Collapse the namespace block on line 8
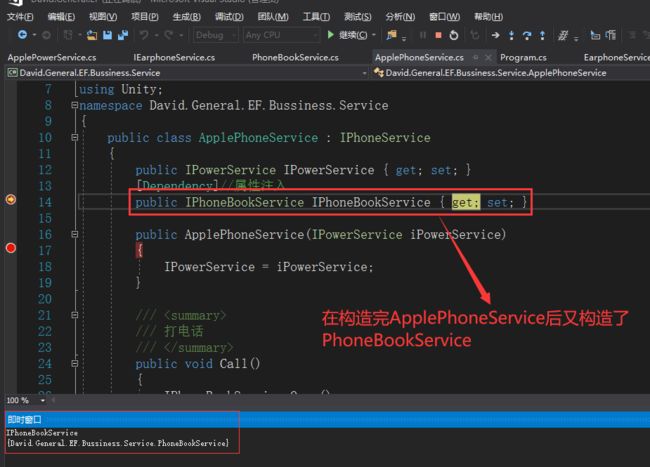This screenshot has width=650, height=467. [75, 105]
